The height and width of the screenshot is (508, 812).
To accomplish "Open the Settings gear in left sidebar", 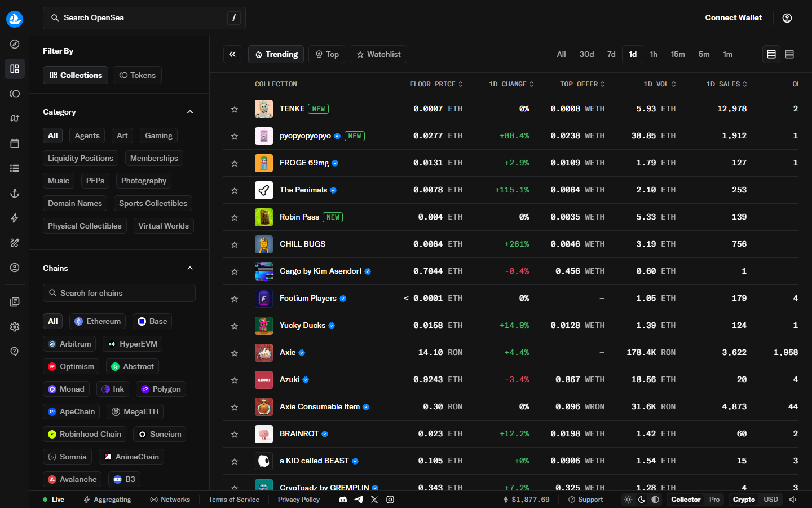I will coord(15,327).
